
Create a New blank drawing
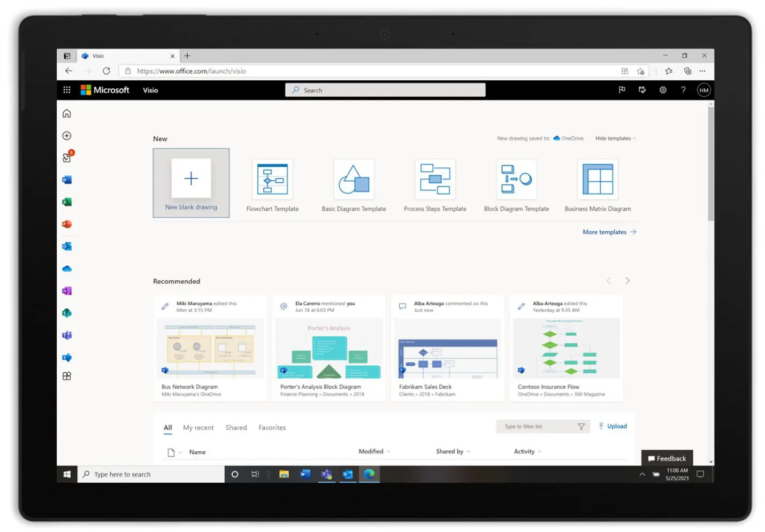pyautogui.click(x=191, y=183)
